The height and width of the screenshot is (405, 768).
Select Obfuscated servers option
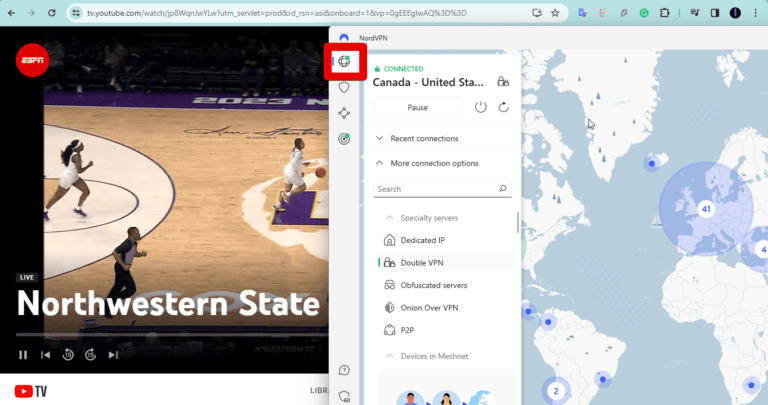tap(433, 285)
